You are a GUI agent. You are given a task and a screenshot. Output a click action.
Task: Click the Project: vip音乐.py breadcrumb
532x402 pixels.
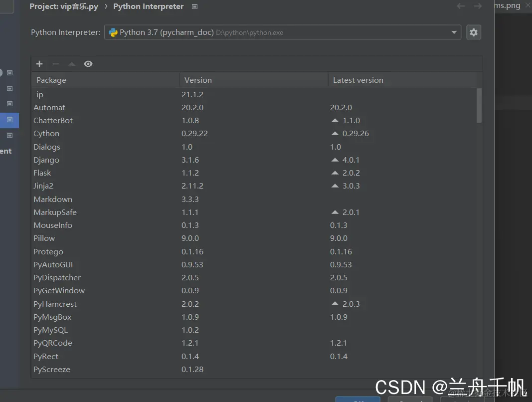[64, 6]
